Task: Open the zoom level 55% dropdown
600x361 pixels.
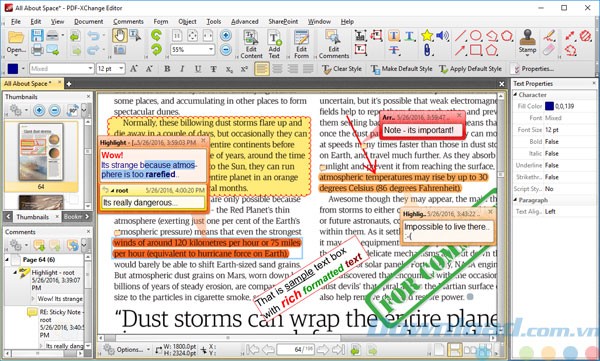Action: [x=211, y=50]
